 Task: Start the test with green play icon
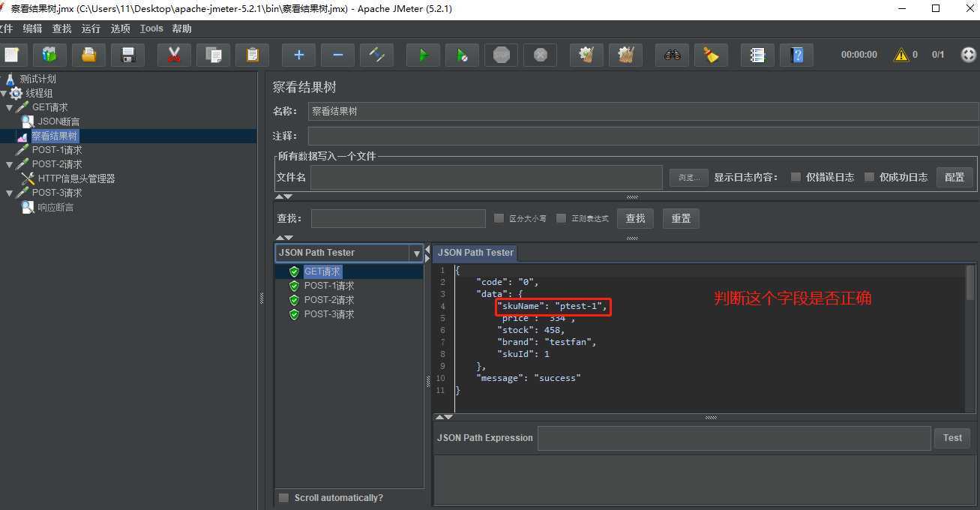pyautogui.click(x=423, y=55)
